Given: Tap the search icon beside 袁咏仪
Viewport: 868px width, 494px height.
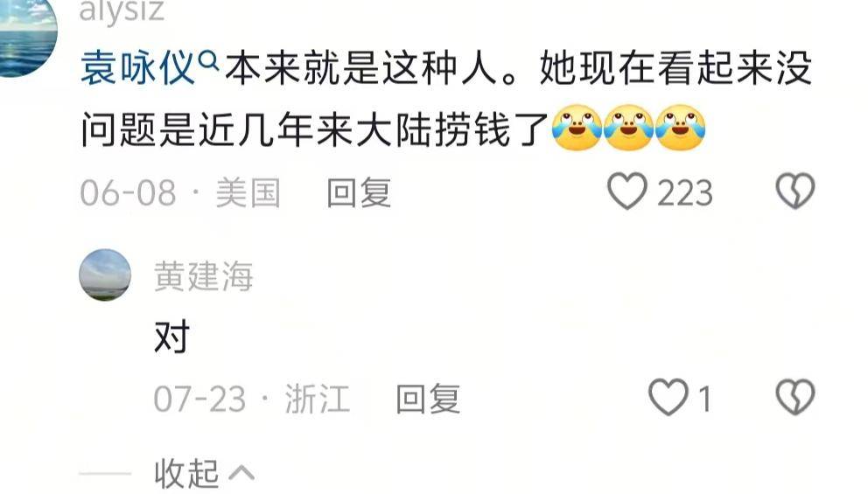Looking at the screenshot, I should coord(209,60).
